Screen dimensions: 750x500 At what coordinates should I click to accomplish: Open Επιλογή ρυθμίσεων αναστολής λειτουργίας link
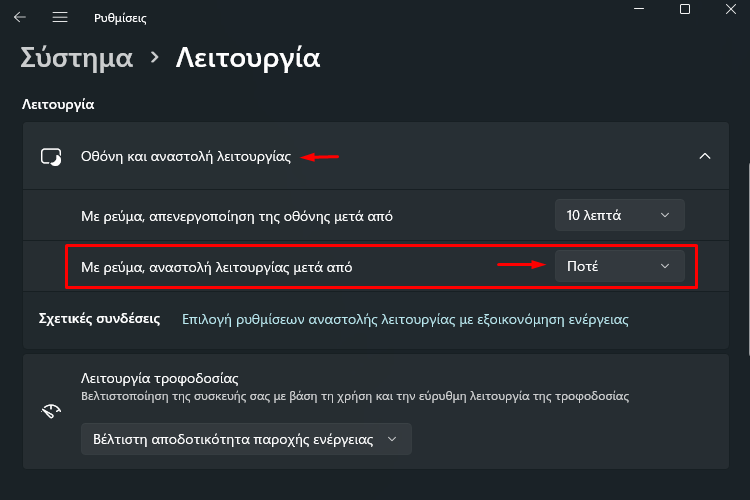click(x=405, y=319)
